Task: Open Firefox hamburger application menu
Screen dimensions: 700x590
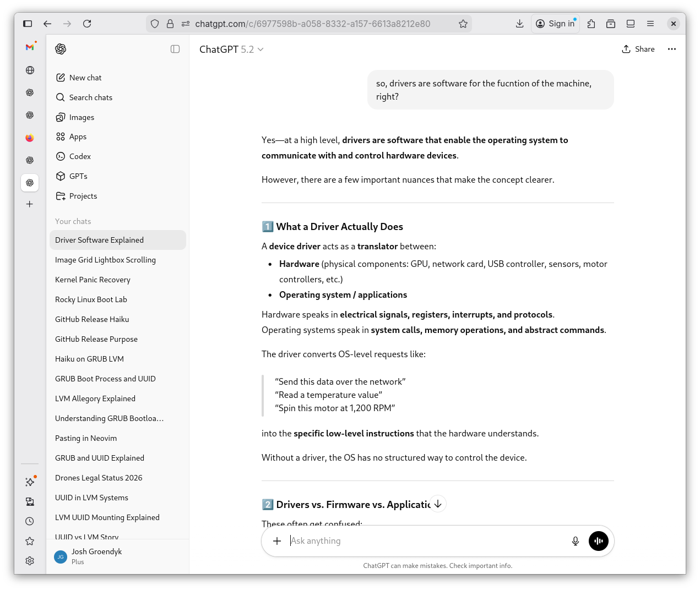Action: [x=650, y=24]
